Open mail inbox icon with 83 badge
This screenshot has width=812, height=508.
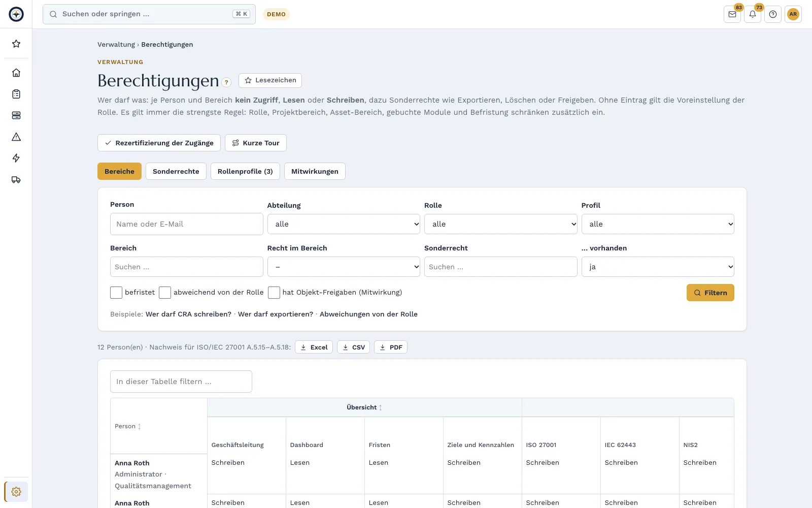tap(732, 14)
